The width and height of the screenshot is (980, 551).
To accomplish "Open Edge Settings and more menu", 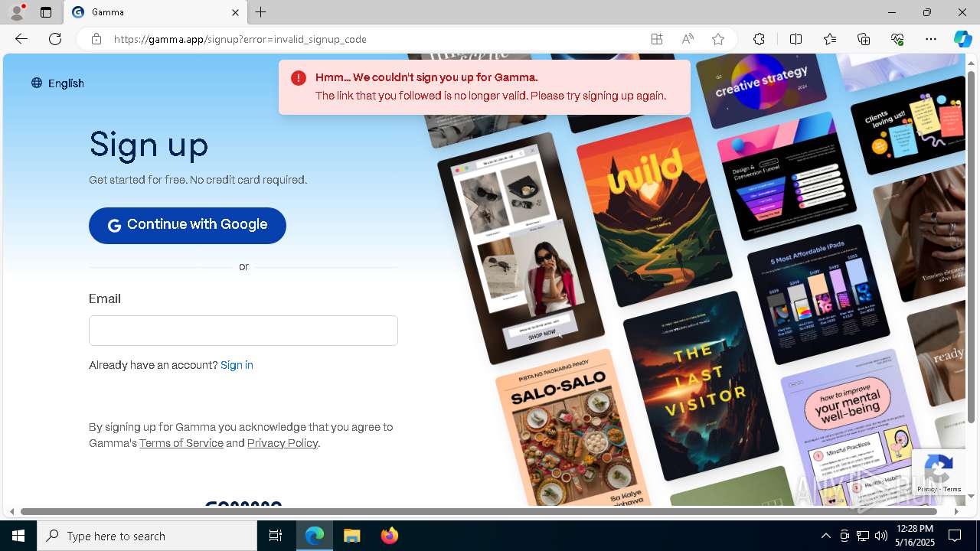I will 931,39.
